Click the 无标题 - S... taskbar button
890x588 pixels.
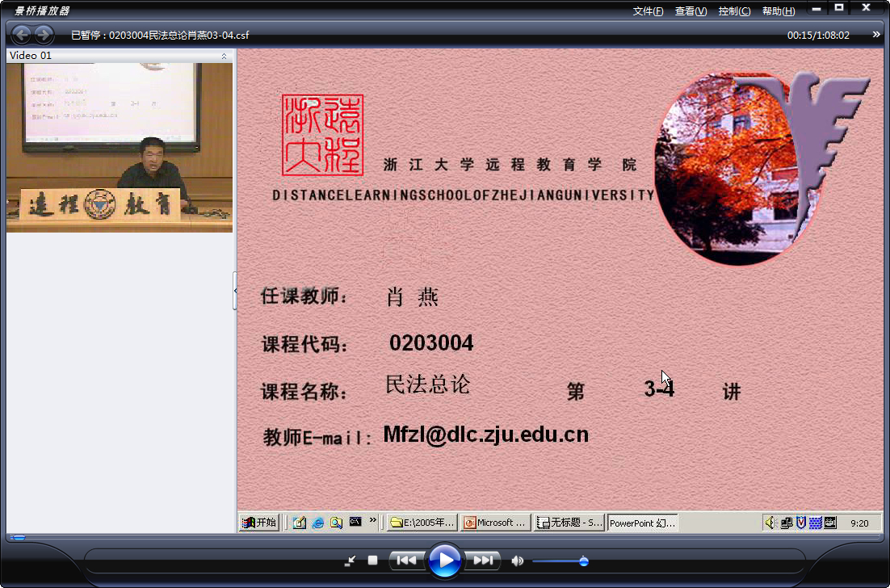click(569, 523)
